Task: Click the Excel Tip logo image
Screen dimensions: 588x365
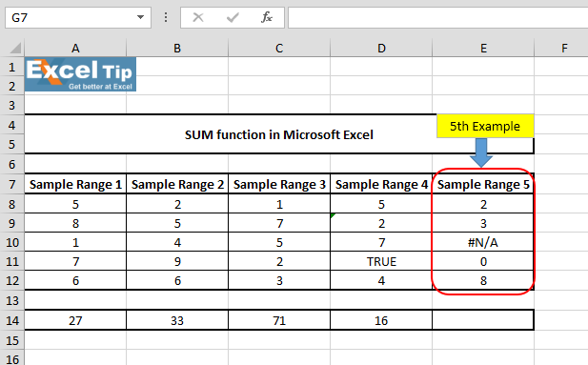Action: point(80,74)
